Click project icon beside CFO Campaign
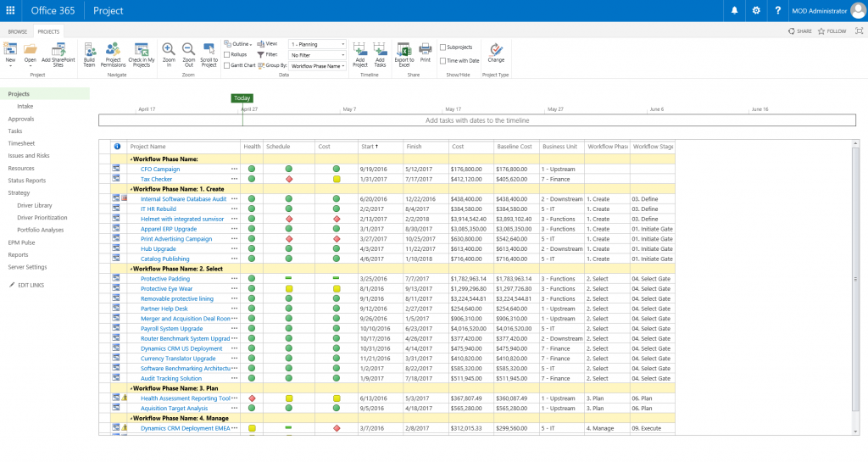Screen dimensions: 868x462 (116, 168)
